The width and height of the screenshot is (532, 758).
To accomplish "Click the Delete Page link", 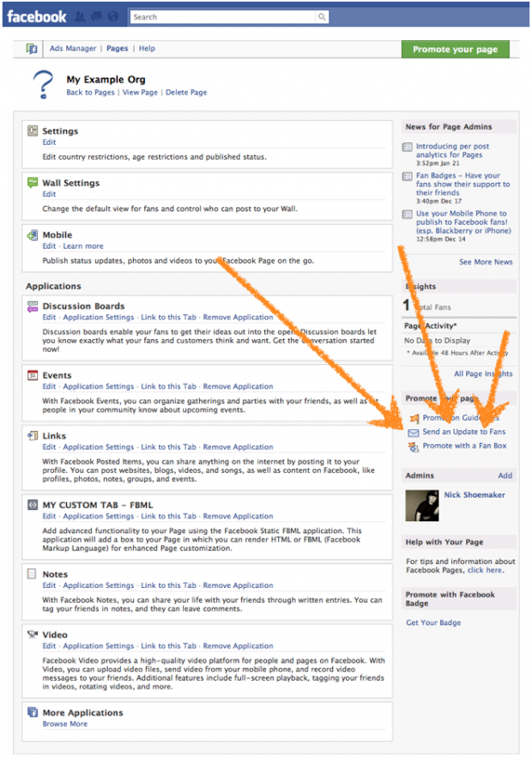I will click(x=186, y=93).
